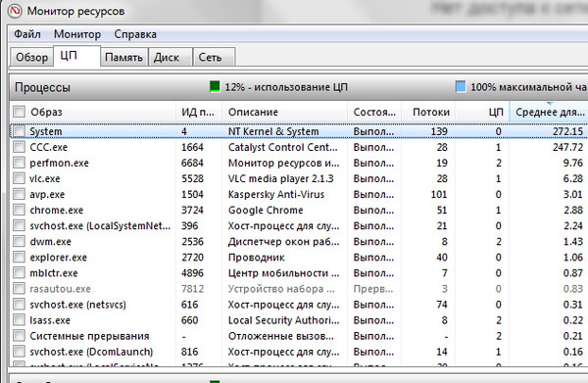Image resolution: width=588 pixels, height=383 pixels.
Task: Click the vlc.exe process name
Action: click(45, 178)
